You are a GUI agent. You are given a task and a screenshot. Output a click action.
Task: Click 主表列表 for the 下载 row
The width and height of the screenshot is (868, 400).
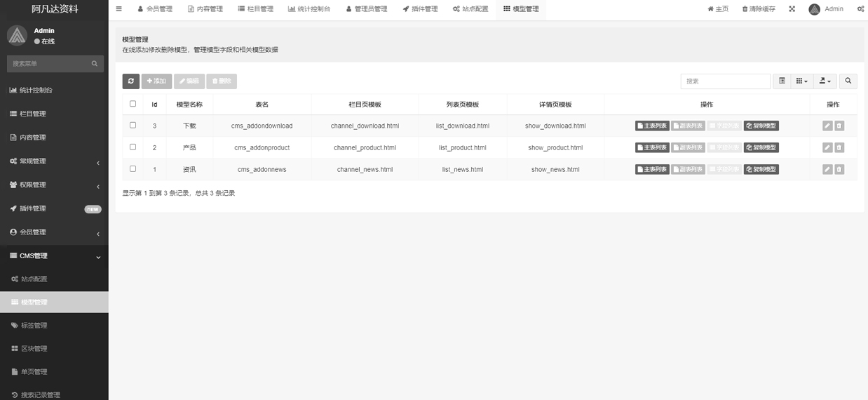[x=652, y=126]
